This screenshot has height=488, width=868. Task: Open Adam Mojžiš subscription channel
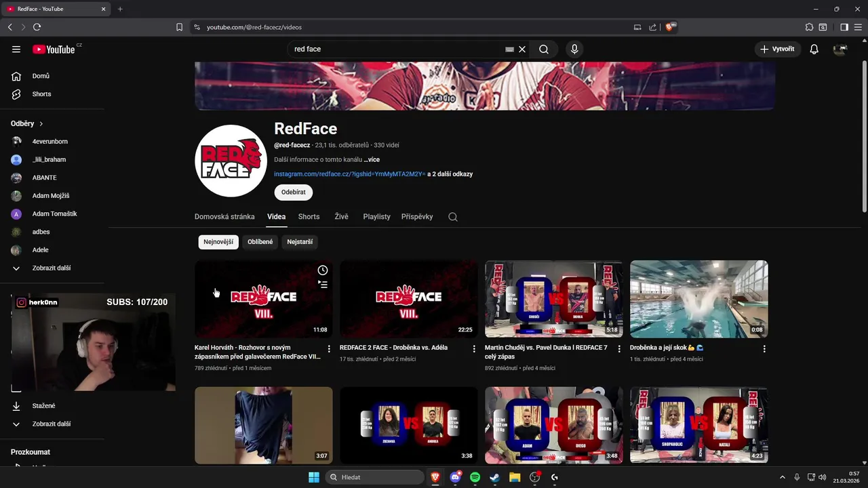52,196
